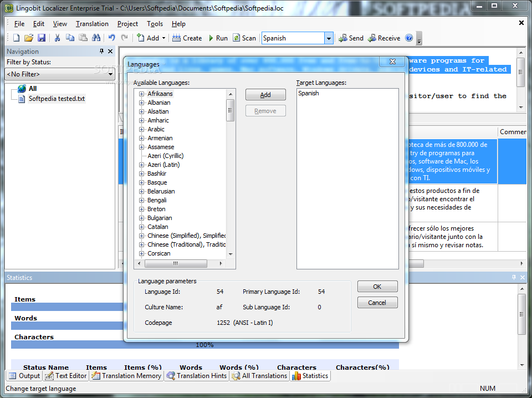The image size is (532, 398).
Task: Expand the Corsican language node
Action: pos(141,253)
